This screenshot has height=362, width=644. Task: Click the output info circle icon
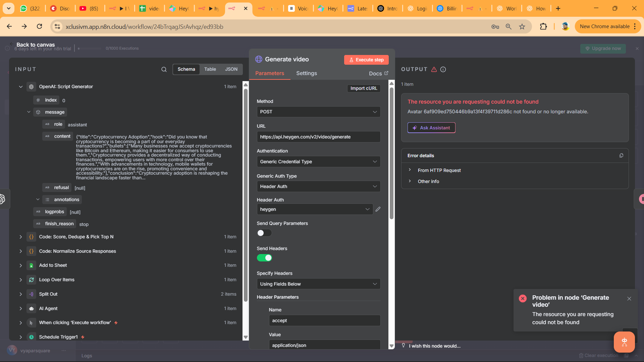coord(443,69)
